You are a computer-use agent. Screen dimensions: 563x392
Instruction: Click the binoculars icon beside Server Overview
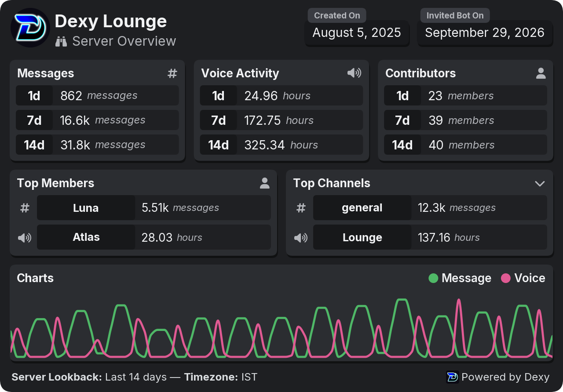[x=61, y=42]
